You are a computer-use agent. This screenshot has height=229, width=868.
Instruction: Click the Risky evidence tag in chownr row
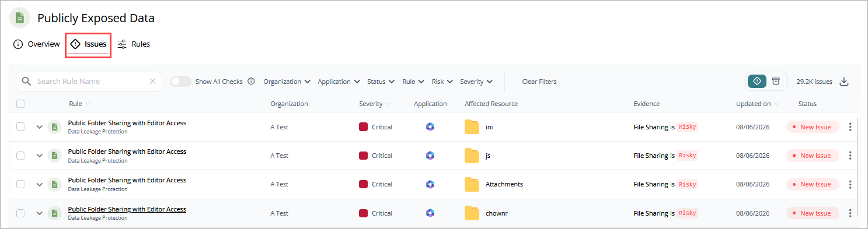click(x=688, y=213)
